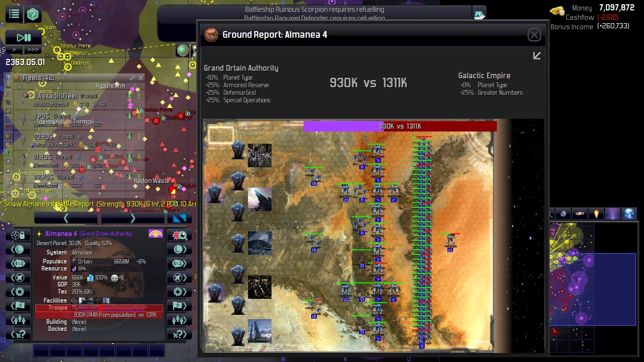
Task: Cycle to previous flagged item
Action: point(18,305)
